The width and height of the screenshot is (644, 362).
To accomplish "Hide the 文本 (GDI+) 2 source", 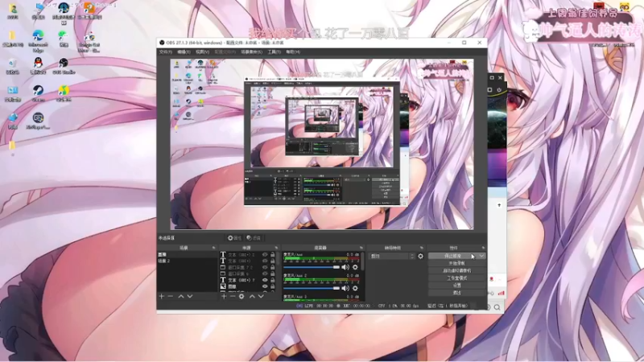I will [265, 255].
